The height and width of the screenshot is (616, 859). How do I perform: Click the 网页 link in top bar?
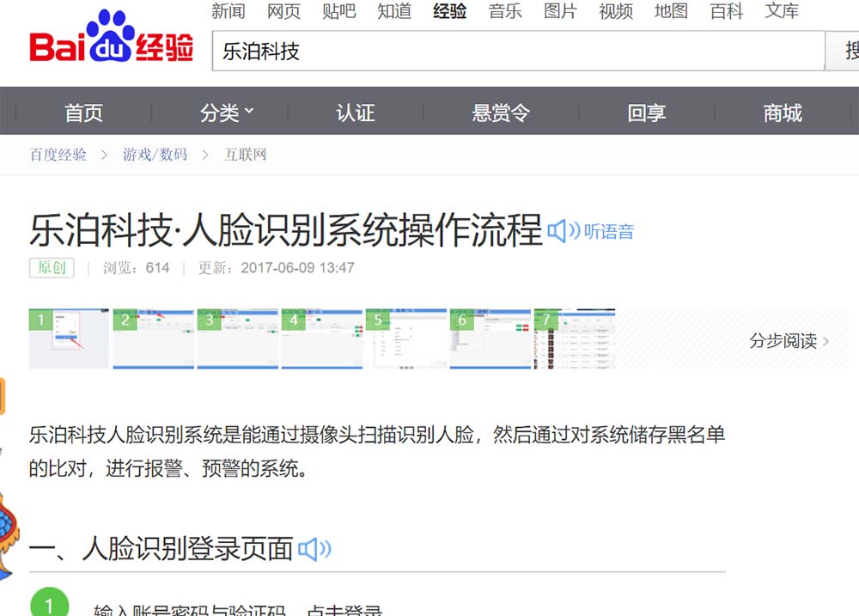283,11
